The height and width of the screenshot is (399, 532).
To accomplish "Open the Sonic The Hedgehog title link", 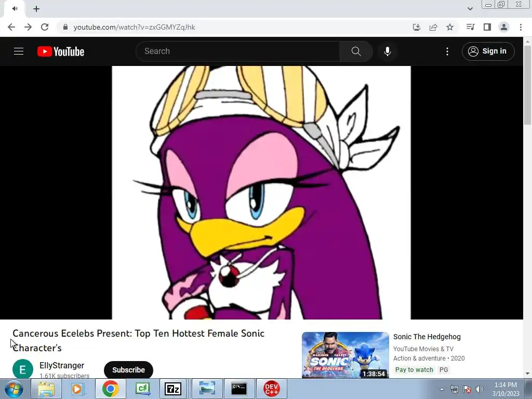I will pos(427,337).
